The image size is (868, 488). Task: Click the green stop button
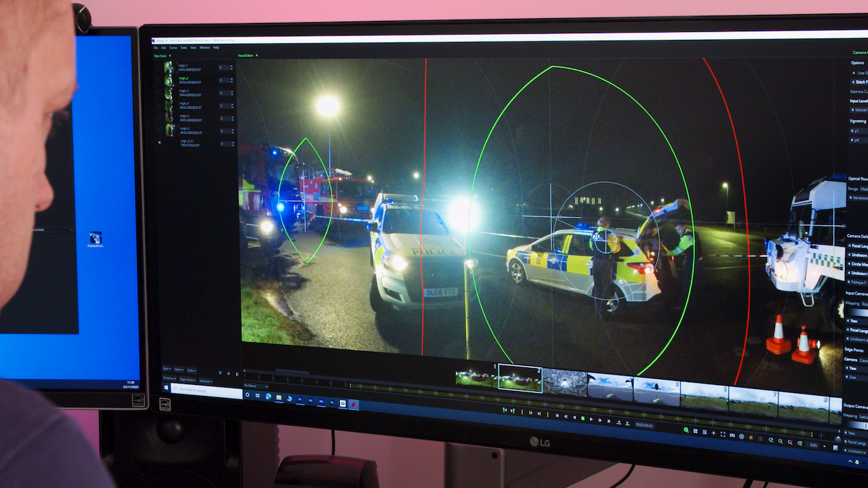click(x=583, y=418)
